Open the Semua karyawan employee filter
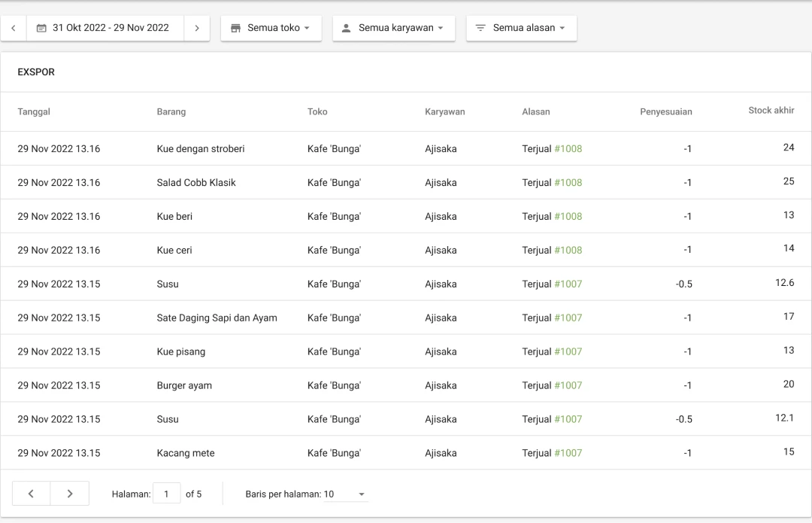 [394, 28]
